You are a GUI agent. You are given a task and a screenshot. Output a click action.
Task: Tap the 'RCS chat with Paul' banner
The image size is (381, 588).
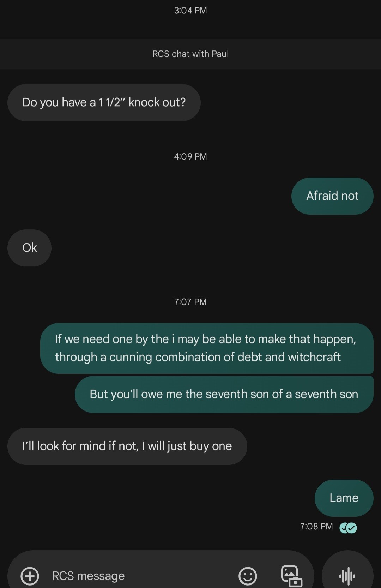tap(190, 54)
